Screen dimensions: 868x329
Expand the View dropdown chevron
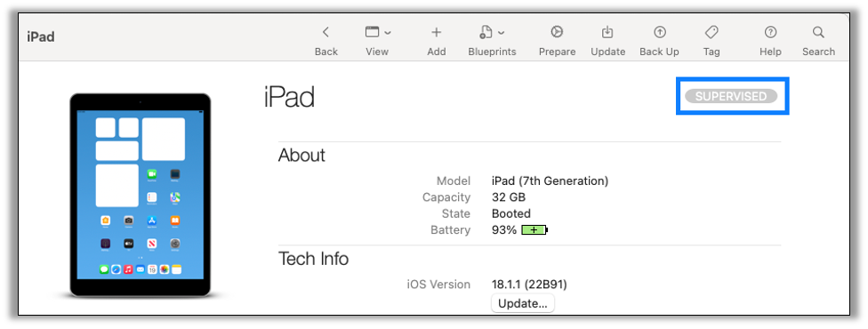point(388,33)
